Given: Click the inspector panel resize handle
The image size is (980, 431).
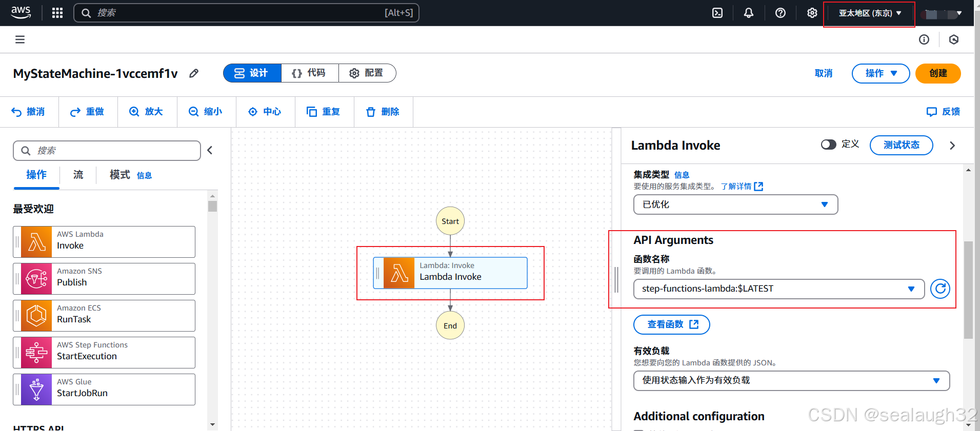Looking at the screenshot, I should point(616,280).
